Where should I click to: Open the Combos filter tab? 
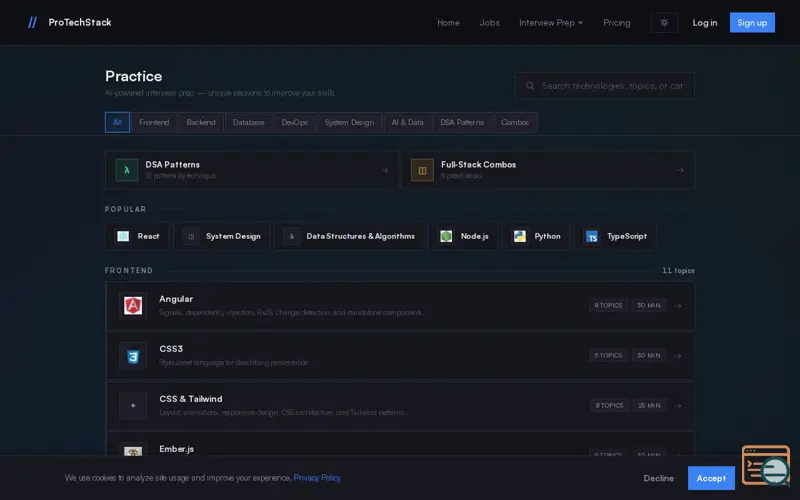(x=515, y=122)
